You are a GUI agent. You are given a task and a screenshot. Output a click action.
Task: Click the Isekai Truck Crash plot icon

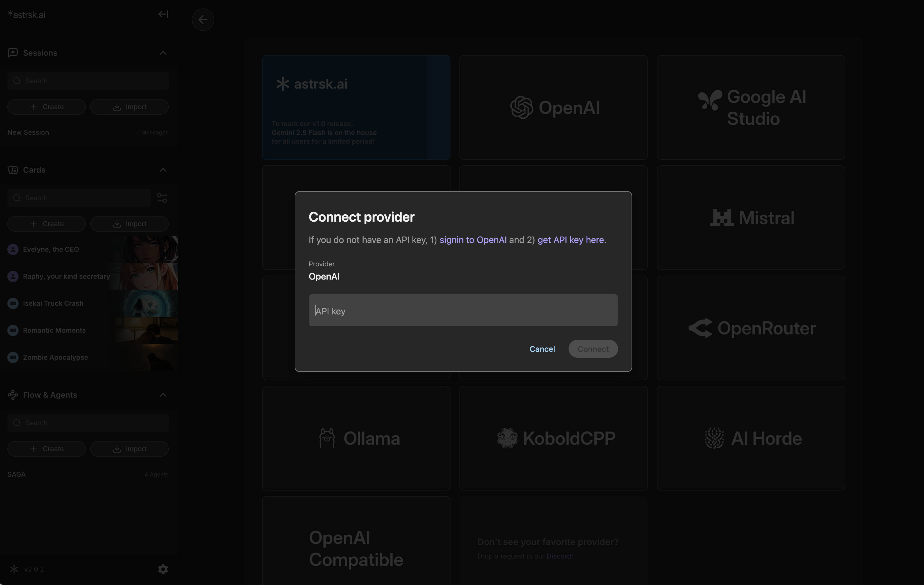13,303
